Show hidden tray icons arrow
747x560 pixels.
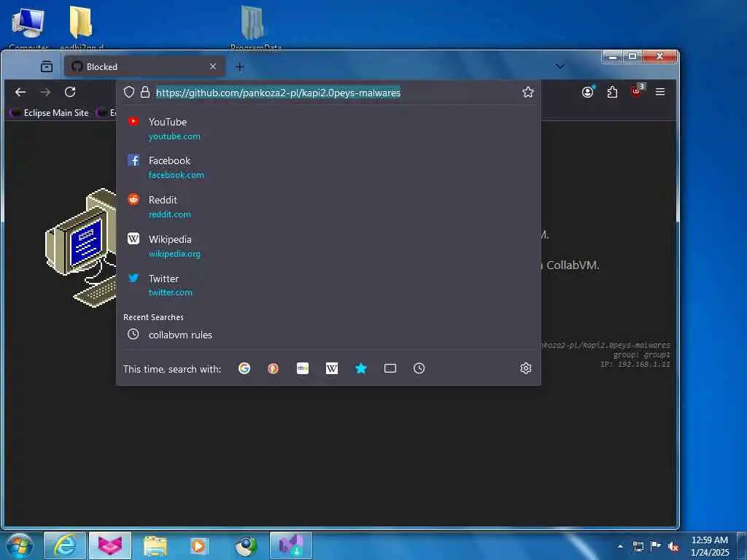point(620,546)
